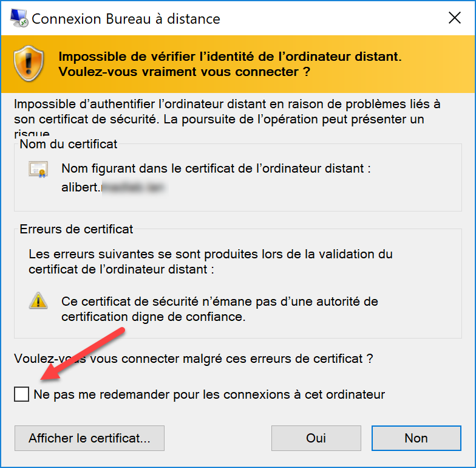Click the orange security shield icon
Viewport: 476px width, 468px height.
29,64
